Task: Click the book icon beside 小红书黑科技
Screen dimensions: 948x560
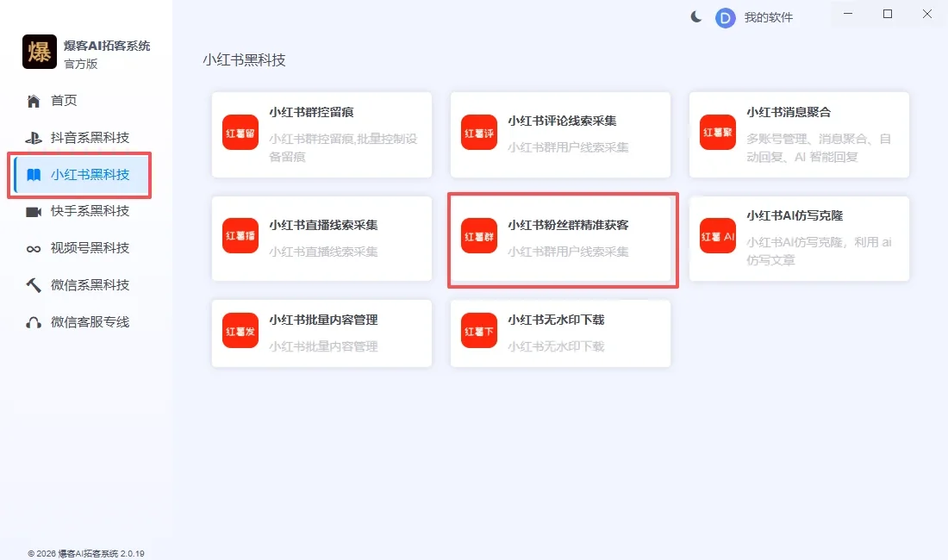Action: (34, 175)
